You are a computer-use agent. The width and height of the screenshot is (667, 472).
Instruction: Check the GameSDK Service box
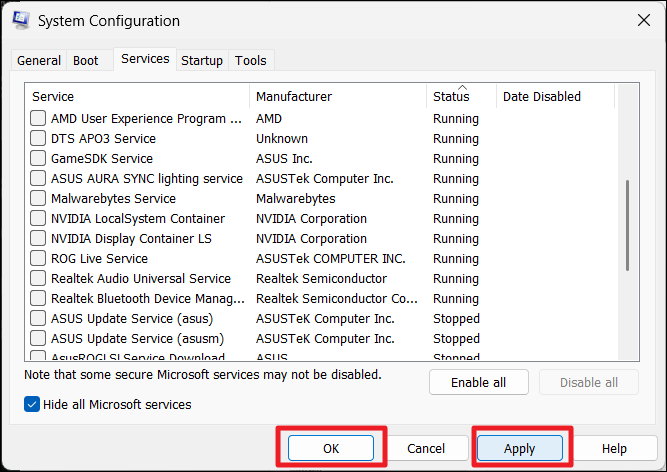(x=38, y=159)
